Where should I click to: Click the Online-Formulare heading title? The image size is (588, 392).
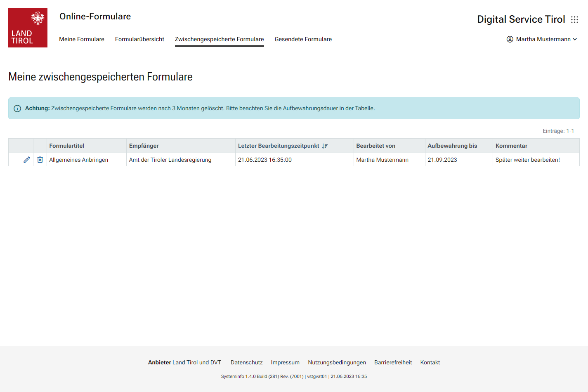tap(95, 17)
